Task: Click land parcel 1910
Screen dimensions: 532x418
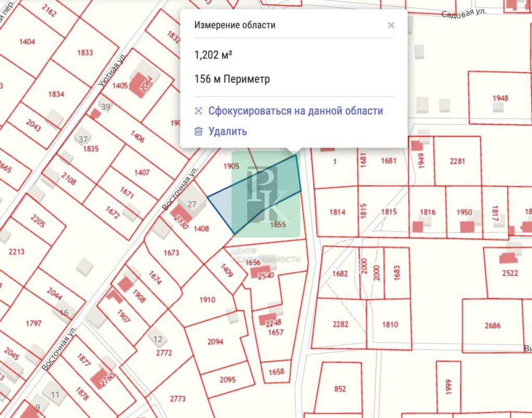Action: pos(207,300)
